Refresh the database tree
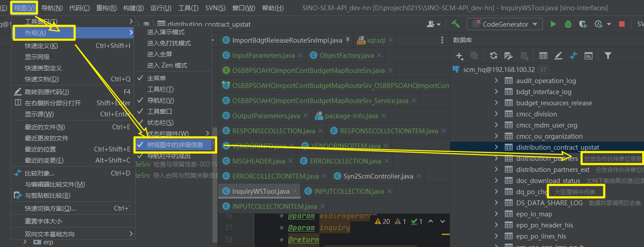 [493, 56]
